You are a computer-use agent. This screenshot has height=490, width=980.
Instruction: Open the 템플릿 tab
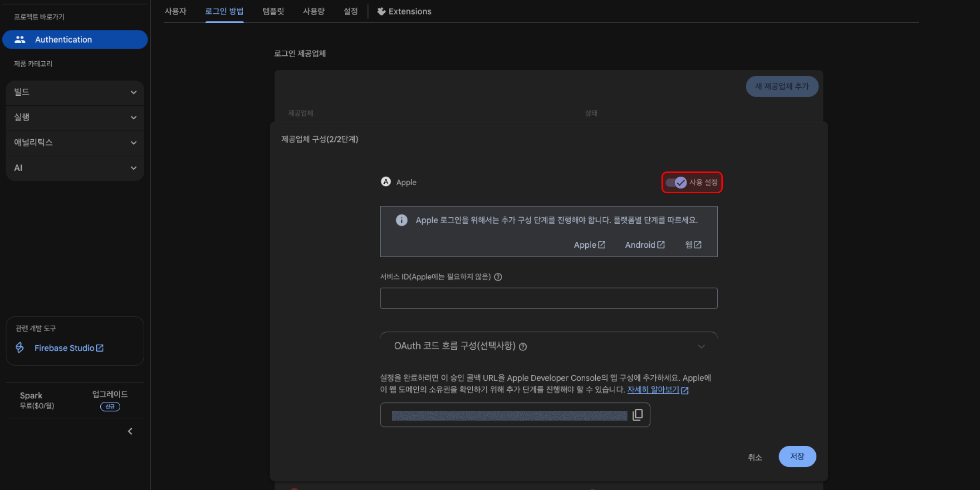[x=273, y=11]
